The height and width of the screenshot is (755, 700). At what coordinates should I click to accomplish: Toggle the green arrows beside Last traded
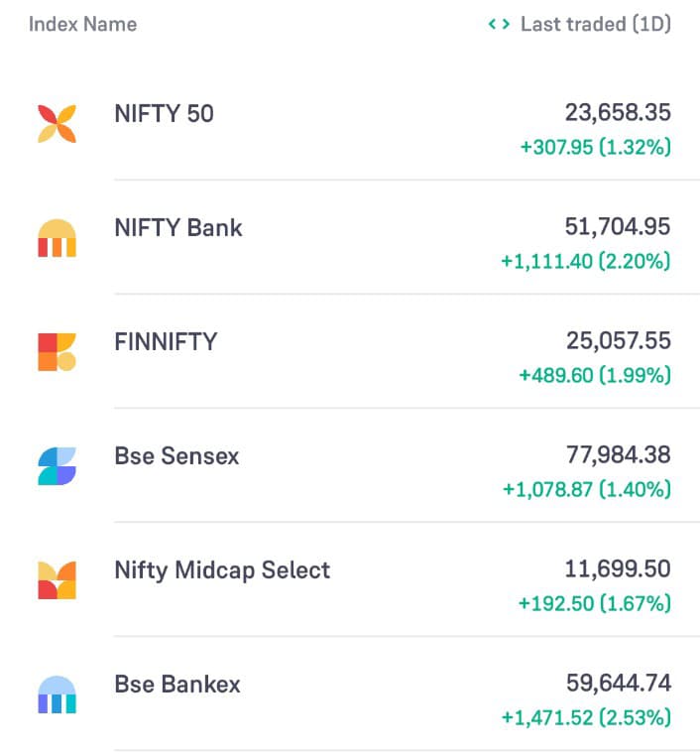tap(499, 24)
